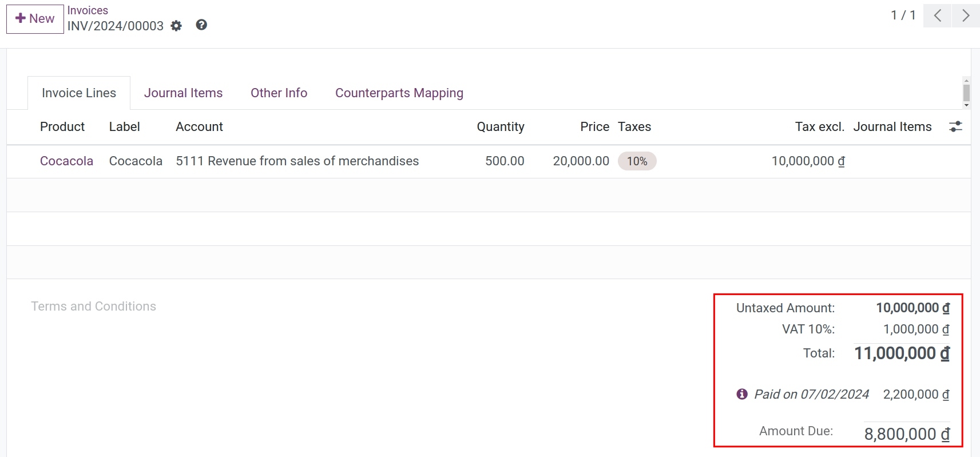Click the line subtotal 10,000,000 ₫ in the table
This screenshot has width=980, height=457.
coord(808,161)
